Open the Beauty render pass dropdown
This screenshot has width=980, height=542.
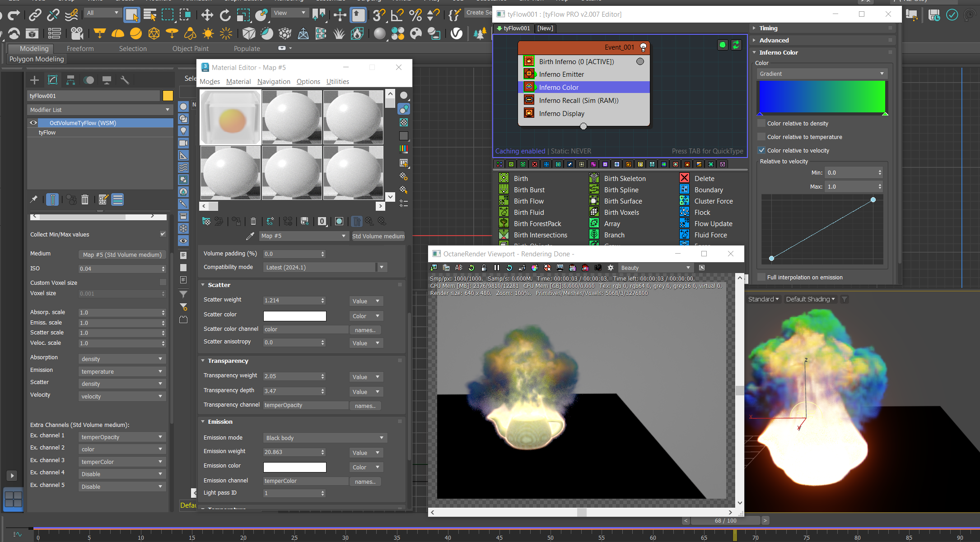pos(655,268)
